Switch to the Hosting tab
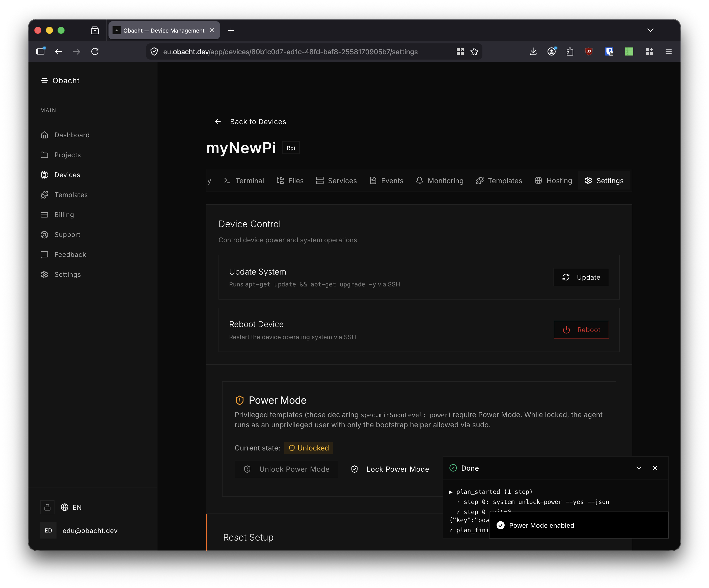The height and width of the screenshot is (588, 709). 553,181
